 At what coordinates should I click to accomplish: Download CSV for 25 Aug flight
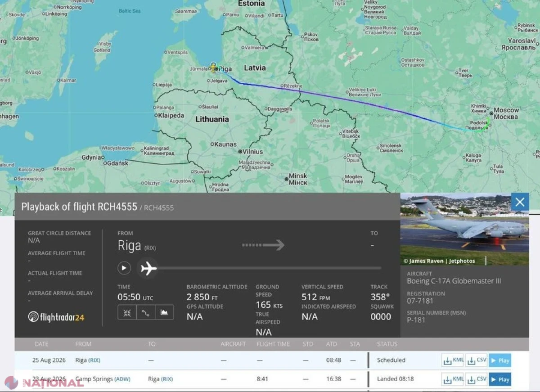coord(477,360)
